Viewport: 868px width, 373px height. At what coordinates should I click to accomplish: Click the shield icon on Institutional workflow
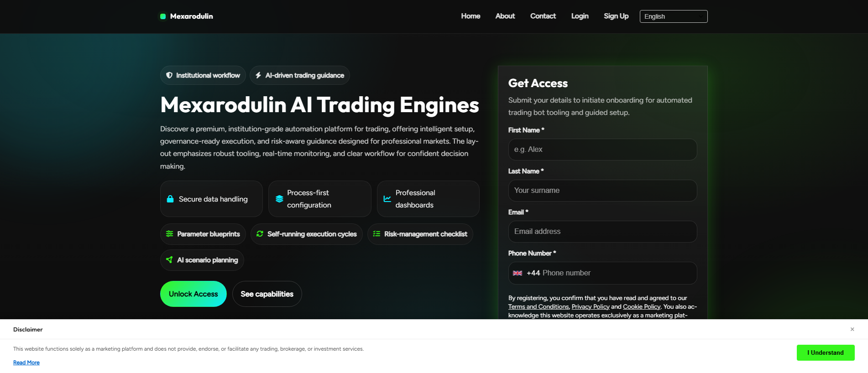pos(169,75)
